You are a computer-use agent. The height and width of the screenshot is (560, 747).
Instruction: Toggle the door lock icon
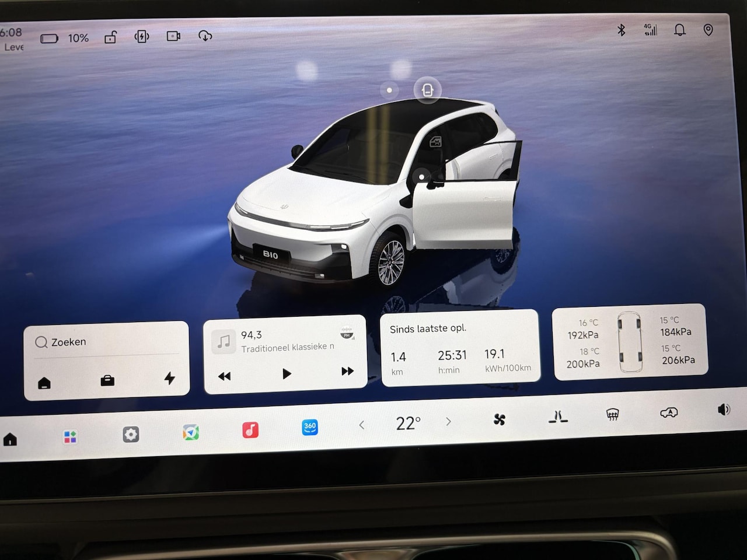pos(110,37)
